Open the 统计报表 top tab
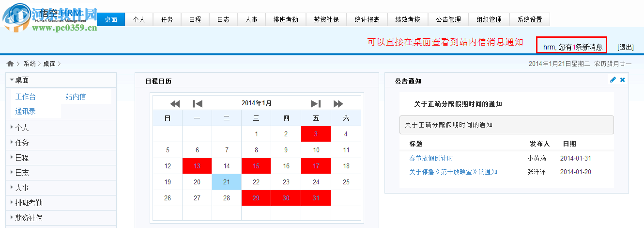 [367, 19]
